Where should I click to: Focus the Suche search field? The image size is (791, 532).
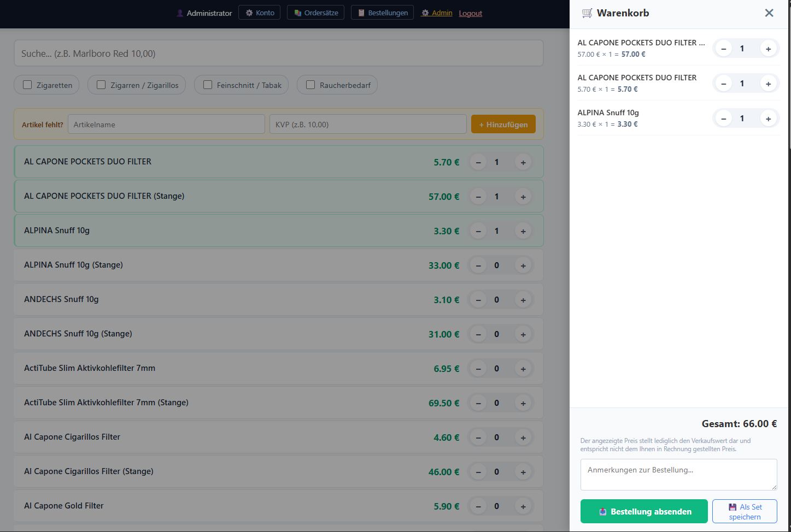tap(279, 54)
